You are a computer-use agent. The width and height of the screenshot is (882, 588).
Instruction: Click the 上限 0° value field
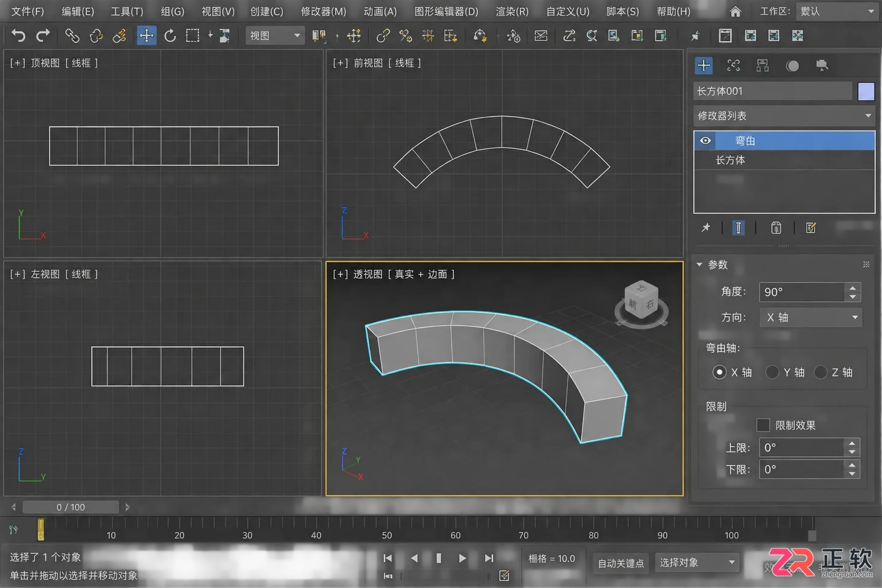[801, 448]
